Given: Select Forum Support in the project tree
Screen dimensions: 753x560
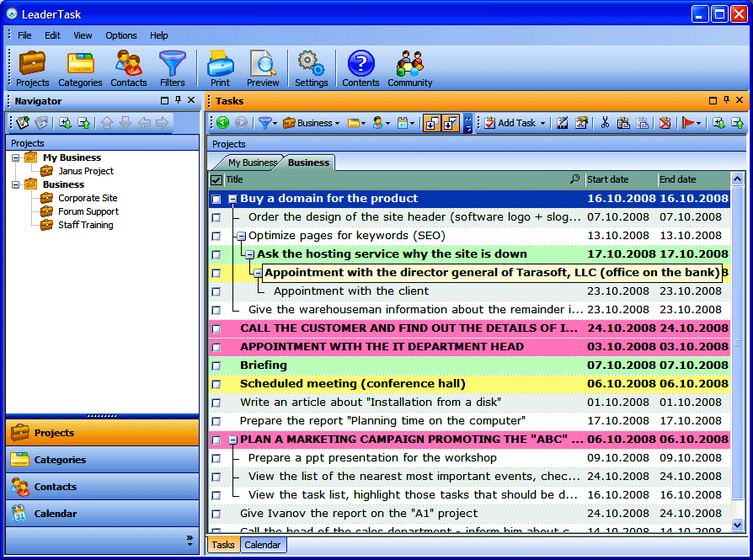Looking at the screenshot, I should (88, 211).
